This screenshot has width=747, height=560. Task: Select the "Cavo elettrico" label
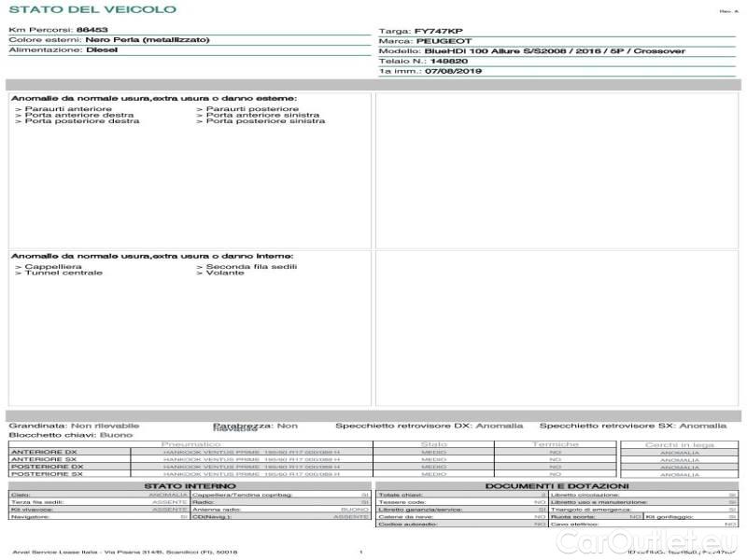(x=575, y=525)
